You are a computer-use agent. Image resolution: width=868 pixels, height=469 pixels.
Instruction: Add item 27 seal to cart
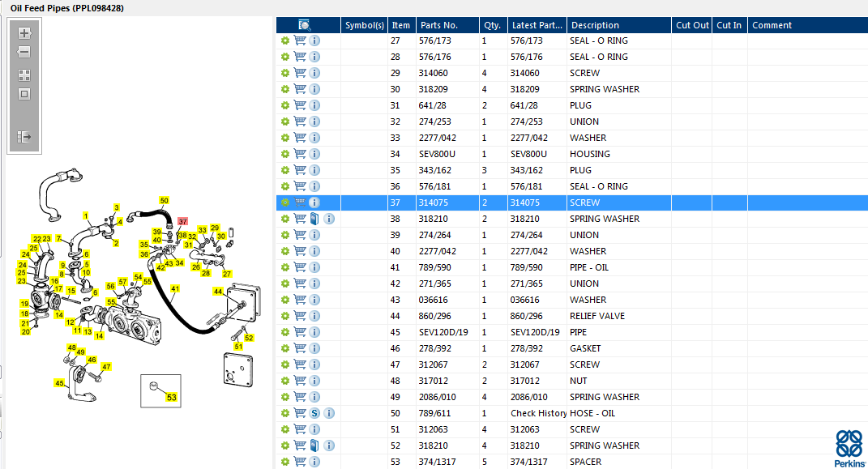(x=300, y=41)
